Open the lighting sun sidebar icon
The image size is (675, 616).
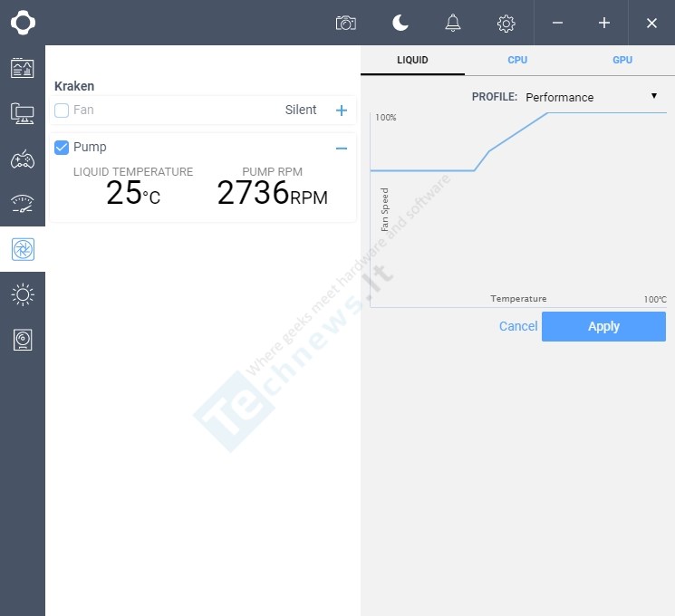tap(23, 295)
